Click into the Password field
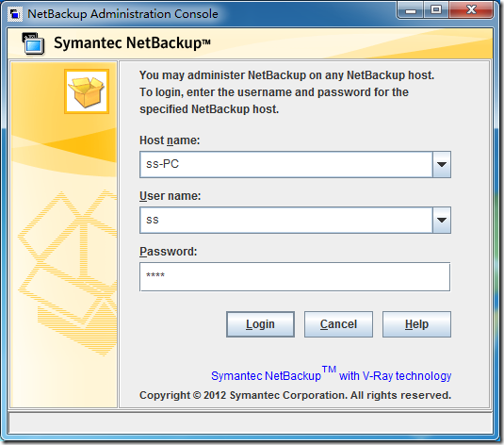The image size is (504, 445). point(295,277)
